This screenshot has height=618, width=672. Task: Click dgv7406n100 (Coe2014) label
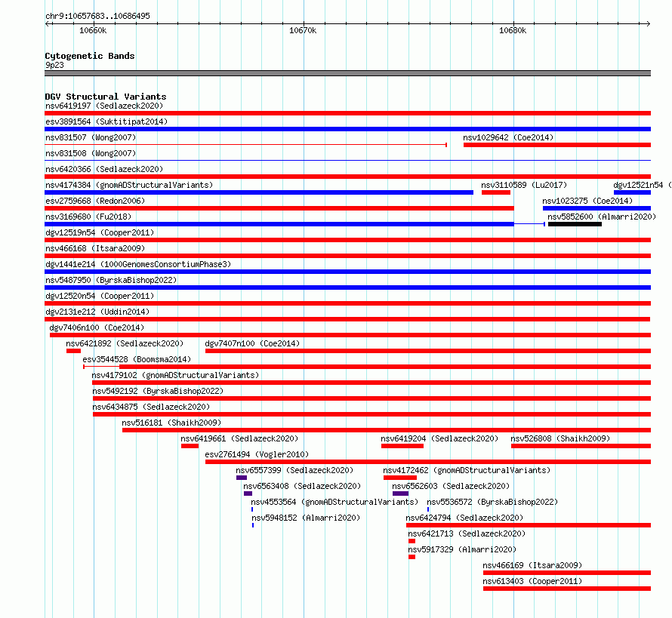point(97,327)
